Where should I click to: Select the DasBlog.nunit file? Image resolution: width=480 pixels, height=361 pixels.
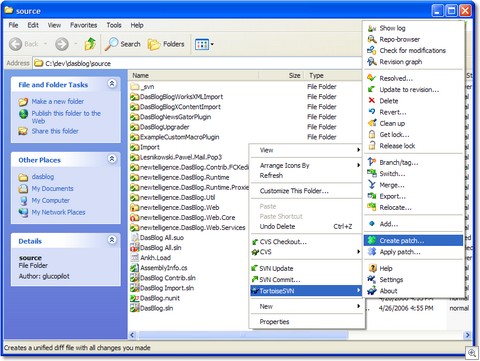[155, 298]
